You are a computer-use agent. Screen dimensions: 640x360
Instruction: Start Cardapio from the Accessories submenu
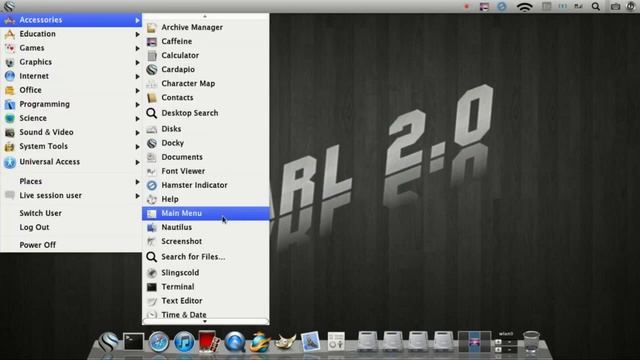[x=205, y=69]
